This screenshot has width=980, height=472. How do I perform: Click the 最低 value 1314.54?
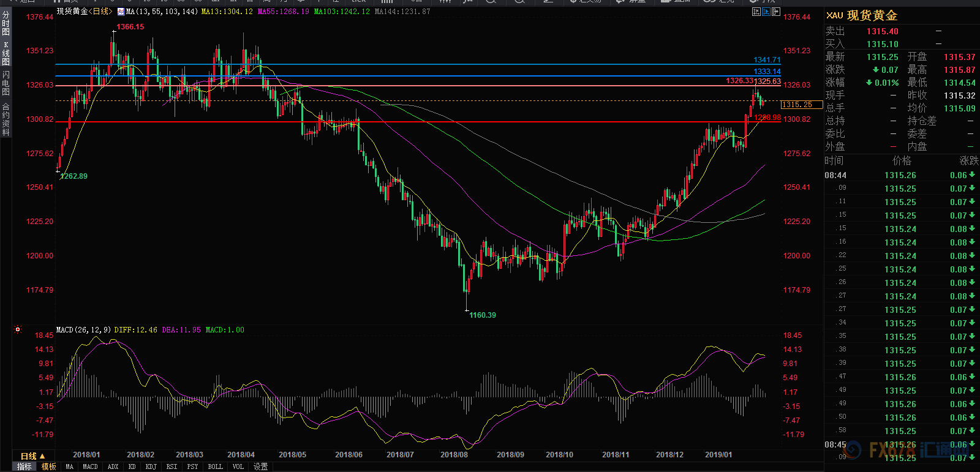[x=959, y=83]
